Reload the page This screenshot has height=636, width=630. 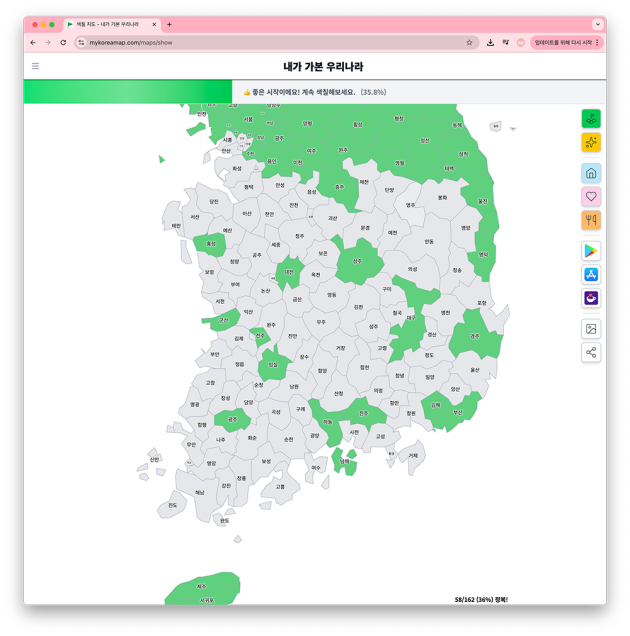[x=63, y=42]
